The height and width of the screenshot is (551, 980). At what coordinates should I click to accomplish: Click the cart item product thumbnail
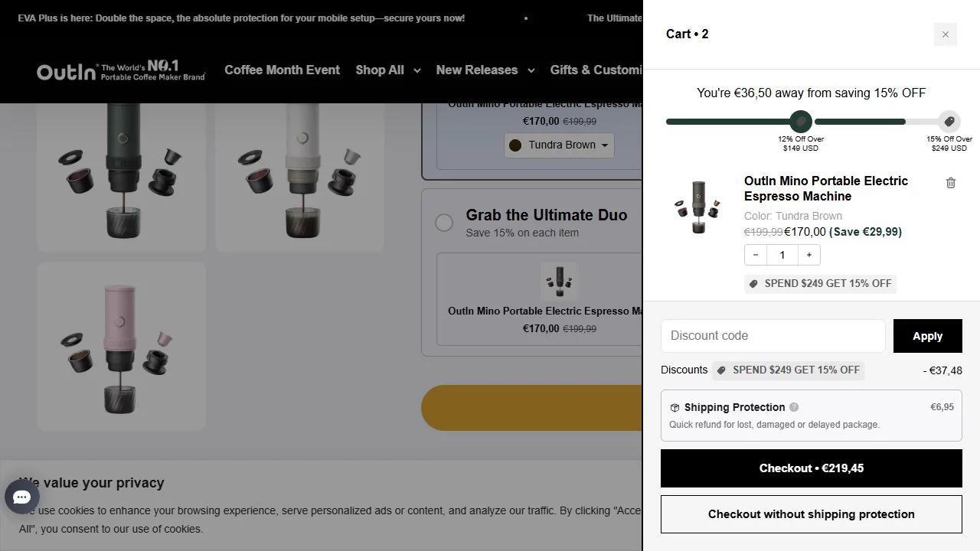coord(698,207)
